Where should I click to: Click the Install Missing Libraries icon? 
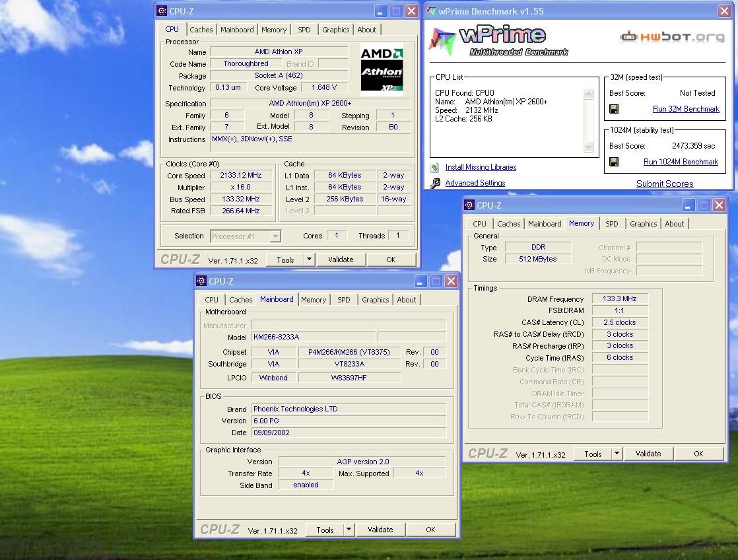click(x=436, y=167)
